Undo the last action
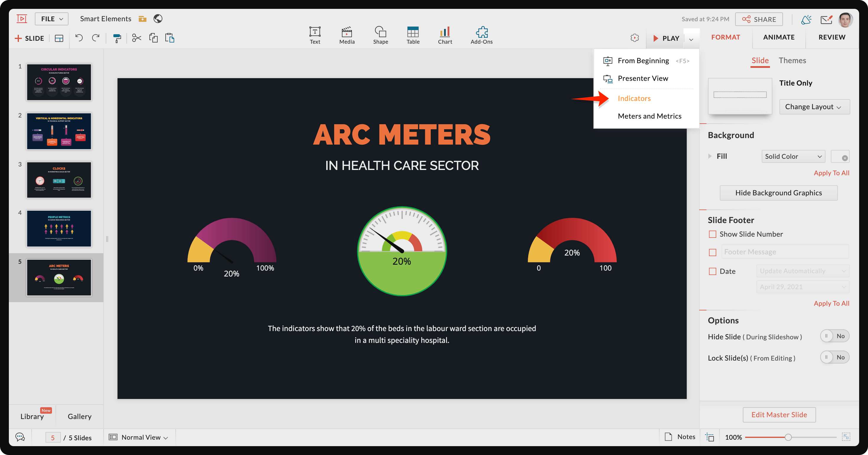 79,38
